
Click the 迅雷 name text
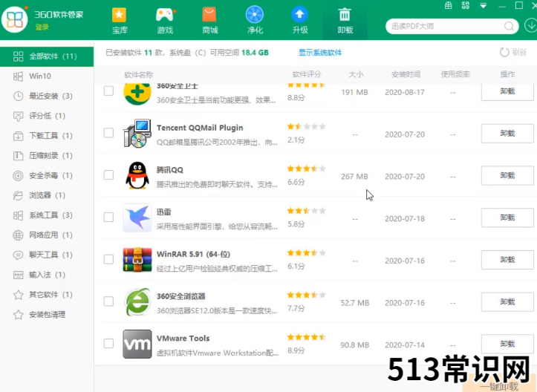[163, 212]
